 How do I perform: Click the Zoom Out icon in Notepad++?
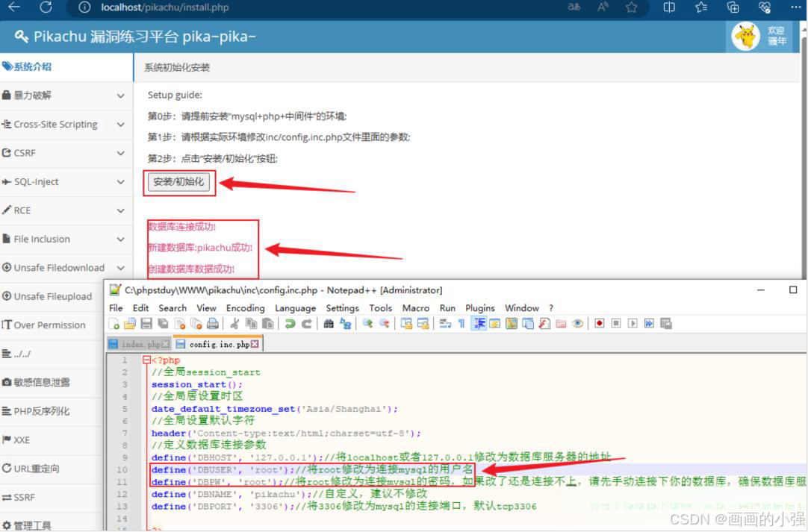tap(384, 323)
